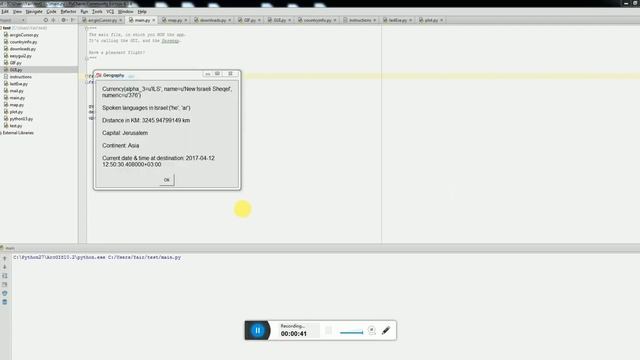Collapse all in Project panel toolbar
The image size is (640, 360).
(53, 20)
